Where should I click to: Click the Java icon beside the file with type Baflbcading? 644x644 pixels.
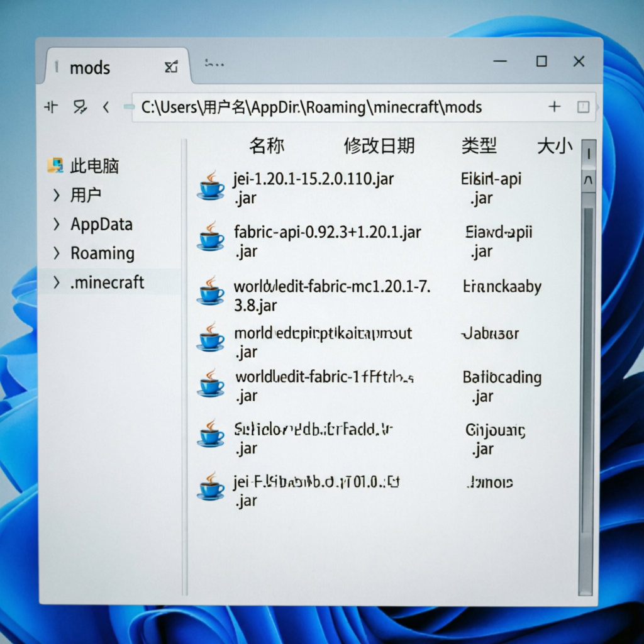tap(211, 382)
